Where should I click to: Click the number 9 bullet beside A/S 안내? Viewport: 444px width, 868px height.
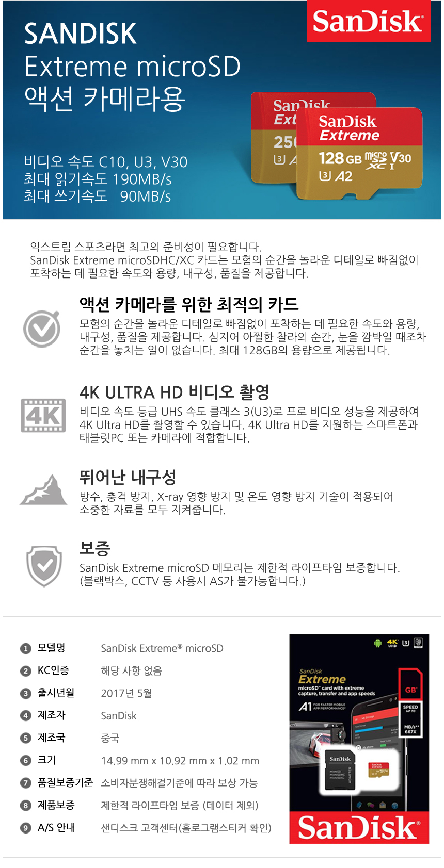tap(26, 828)
